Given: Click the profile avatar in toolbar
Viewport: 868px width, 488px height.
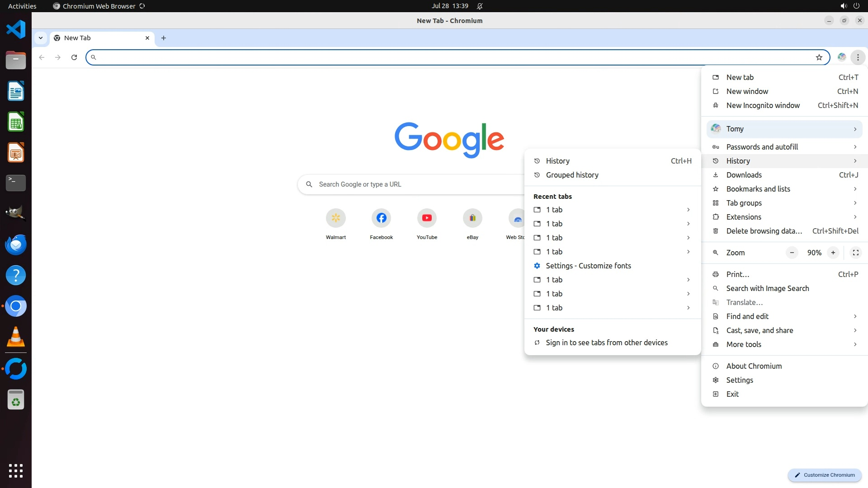Looking at the screenshot, I should pyautogui.click(x=841, y=57).
